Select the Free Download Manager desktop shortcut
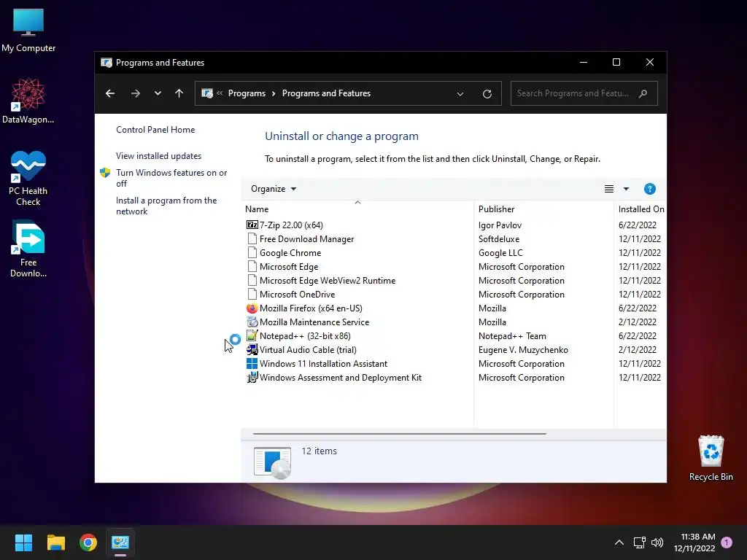The image size is (747, 560). [x=28, y=249]
